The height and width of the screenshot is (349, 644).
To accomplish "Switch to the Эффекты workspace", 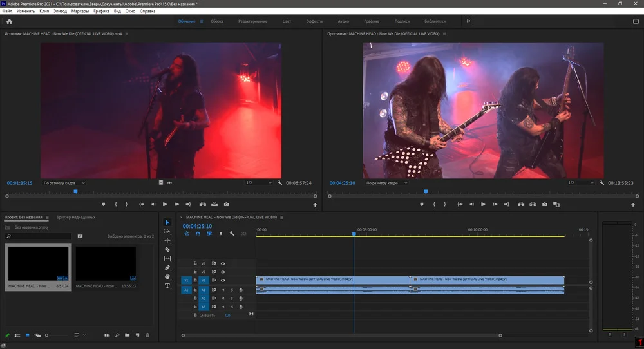I will [314, 21].
